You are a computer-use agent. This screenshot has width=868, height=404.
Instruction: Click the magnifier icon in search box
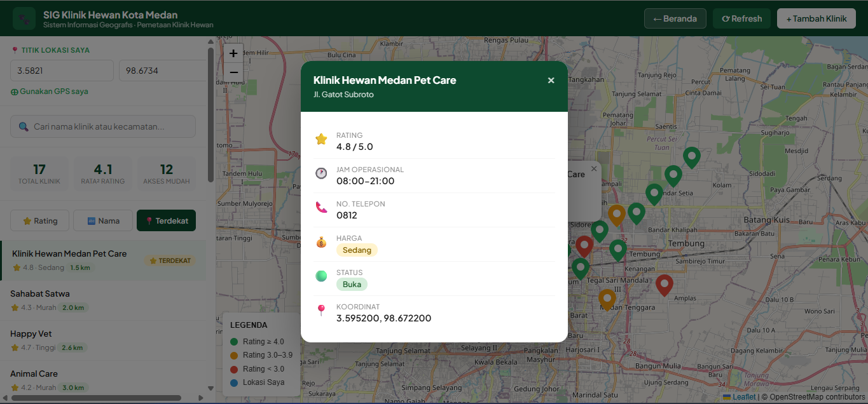(24, 126)
